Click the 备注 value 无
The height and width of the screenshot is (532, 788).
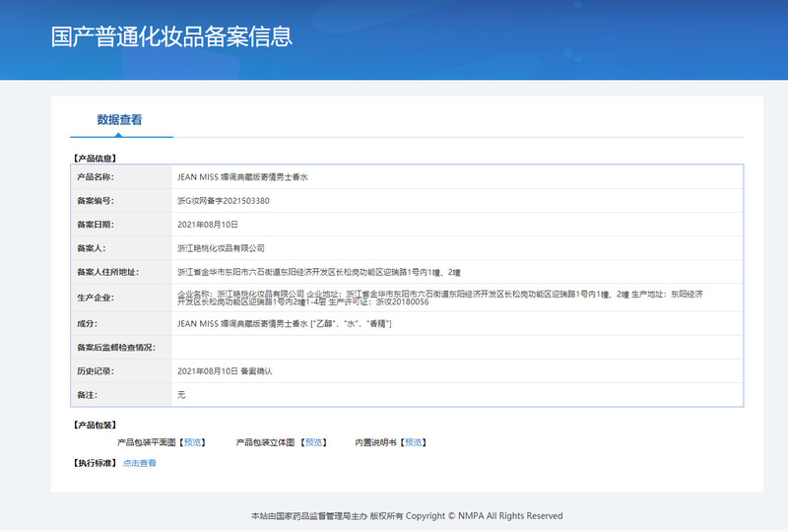[x=181, y=394]
